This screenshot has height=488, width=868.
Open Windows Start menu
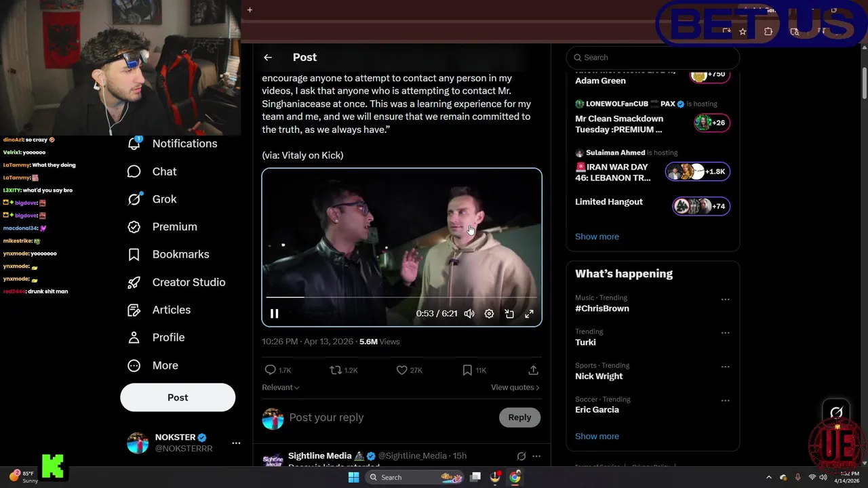353,477
